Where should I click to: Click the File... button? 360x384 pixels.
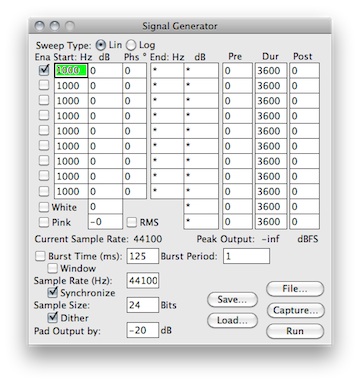295,289
